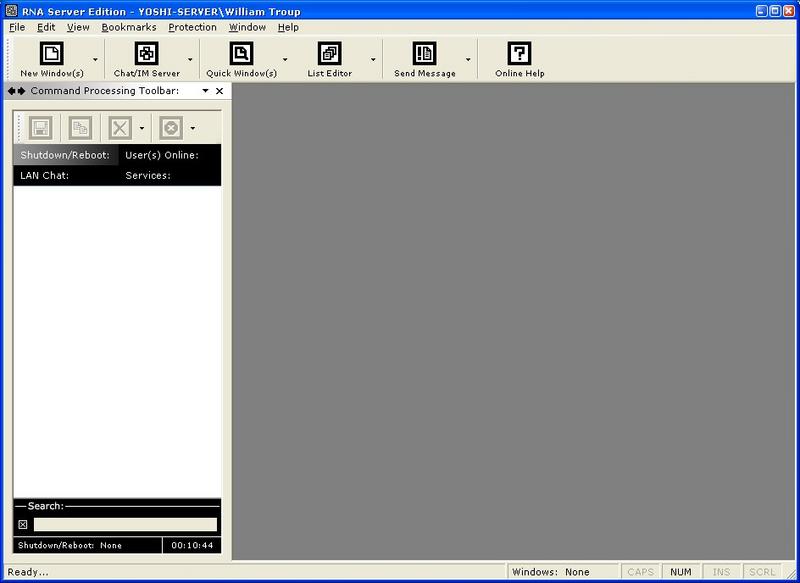This screenshot has height=583, width=800.
Task: Open the Command Processing Toolbar panel menu arrow
Action: [x=205, y=91]
